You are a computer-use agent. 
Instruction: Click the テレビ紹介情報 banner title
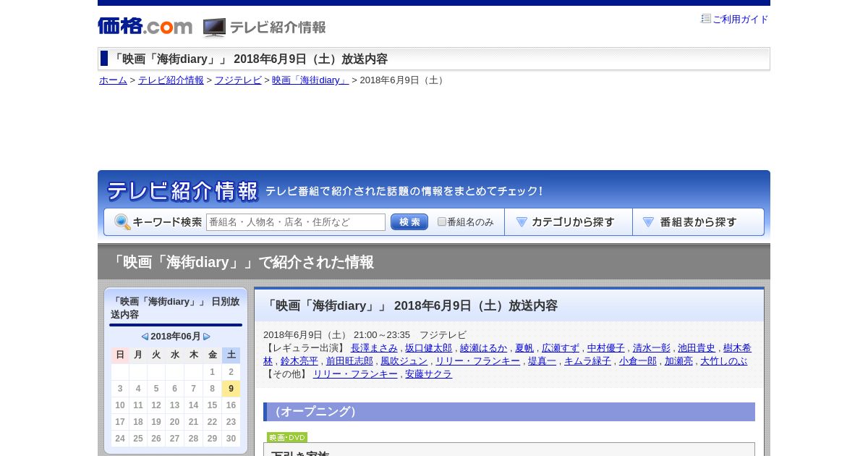[x=182, y=191]
